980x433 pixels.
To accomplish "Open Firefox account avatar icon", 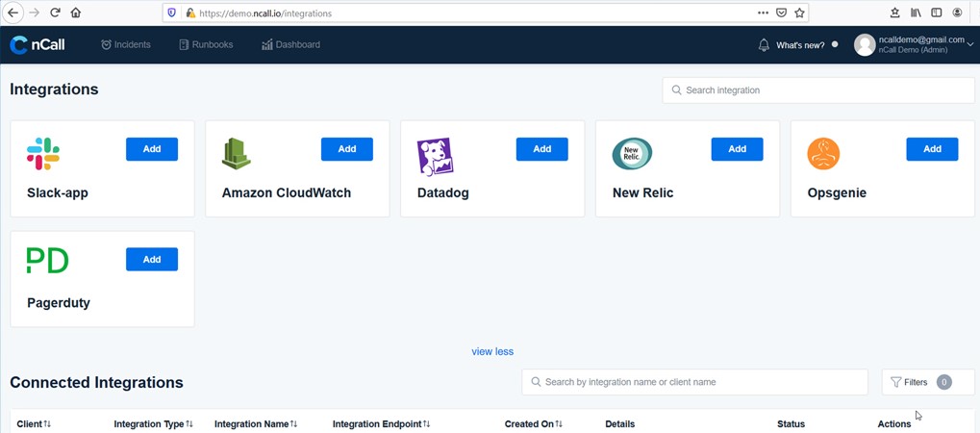I will [958, 13].
